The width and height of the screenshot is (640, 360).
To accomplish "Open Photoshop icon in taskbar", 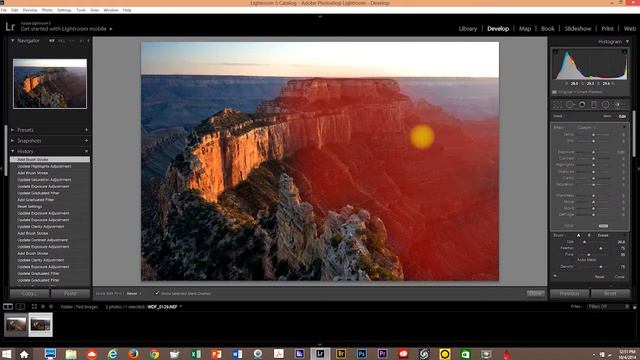I will point(362,354).
